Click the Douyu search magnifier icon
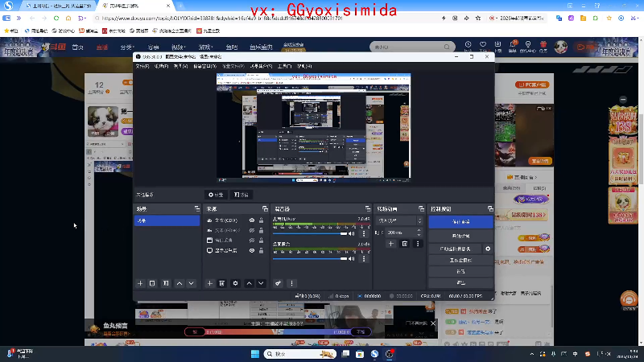Screen dimensions: 644x362 [447, 47]
